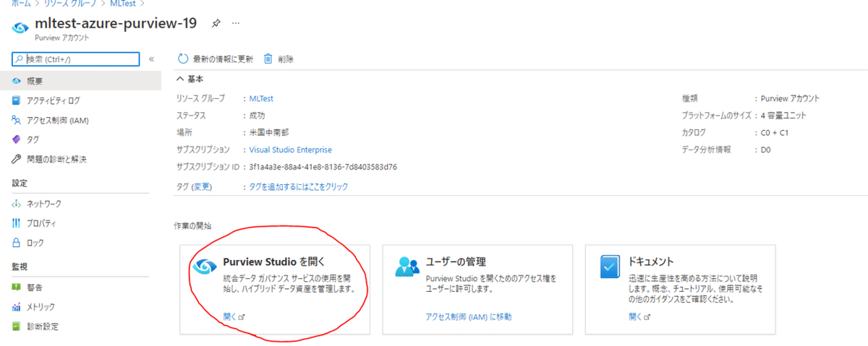The image size is (868, 346).
Task: Click the プロパティ bars icon
Action: pyautogui.click(x=17, y=223)
